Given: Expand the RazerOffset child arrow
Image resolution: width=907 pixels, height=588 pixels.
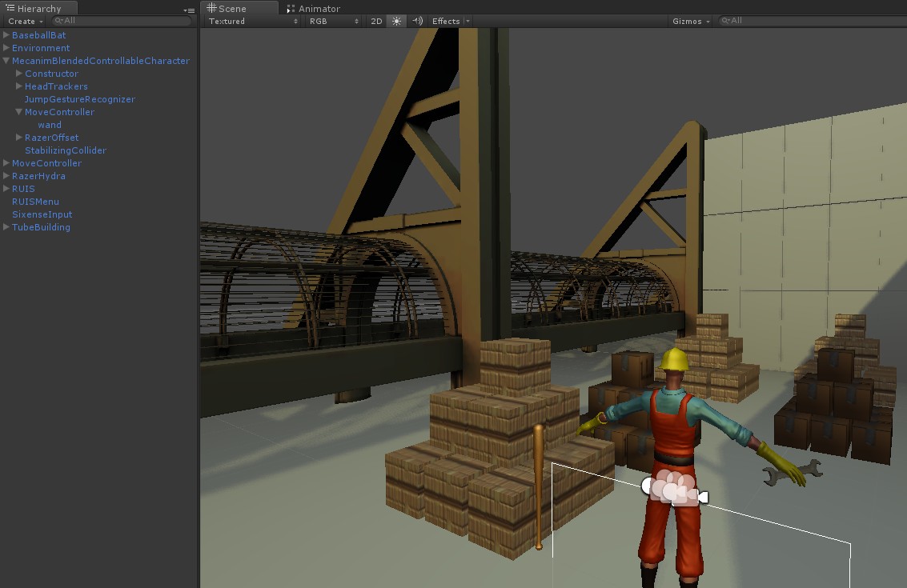Looking at the screenshot, I should click(x=19, y=137).
